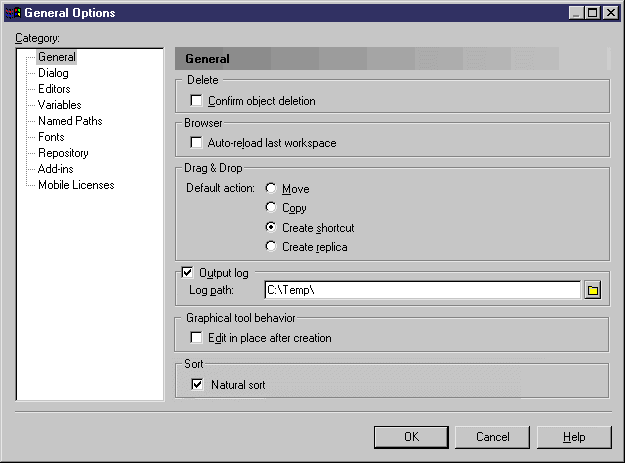625x463 pixels.
Task: Confirm settings with the OK button
Action: (411, 437)
